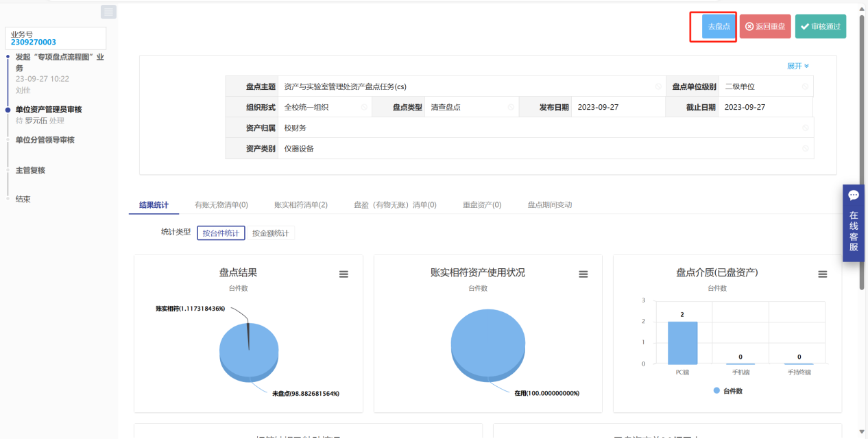Collapse the sidebar with the hamburger icon
The width and height of the screenshot is (868, 439).
108,12
